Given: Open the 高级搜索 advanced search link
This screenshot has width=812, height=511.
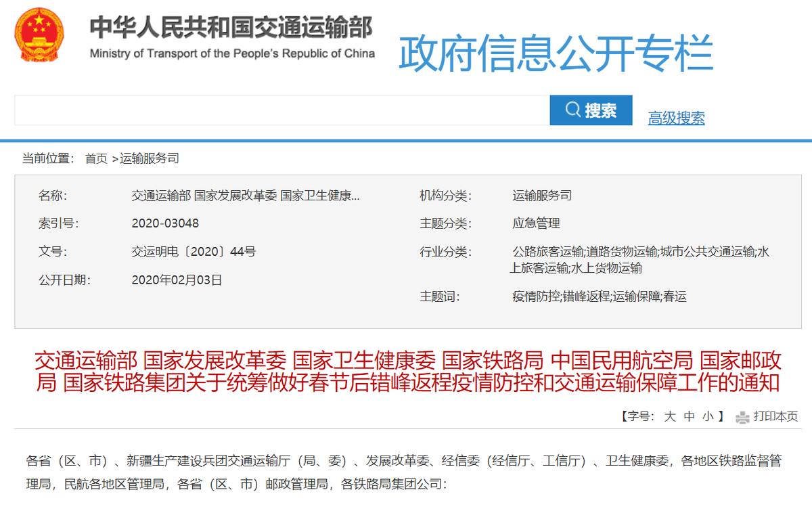Looking at the screenshot, I should 676,118.
